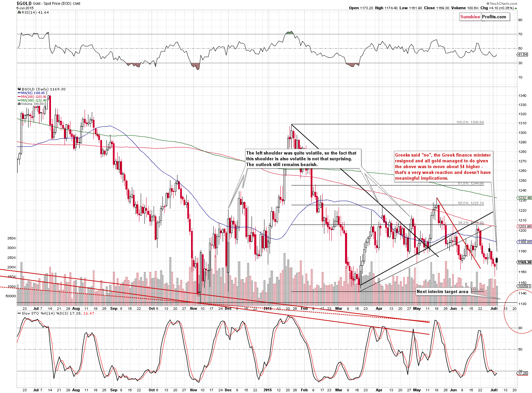Click the 1232.48 green price tag on right axis
Image resolution: width=532 pixels, height=393 pixels.
(x=525, y=198)
